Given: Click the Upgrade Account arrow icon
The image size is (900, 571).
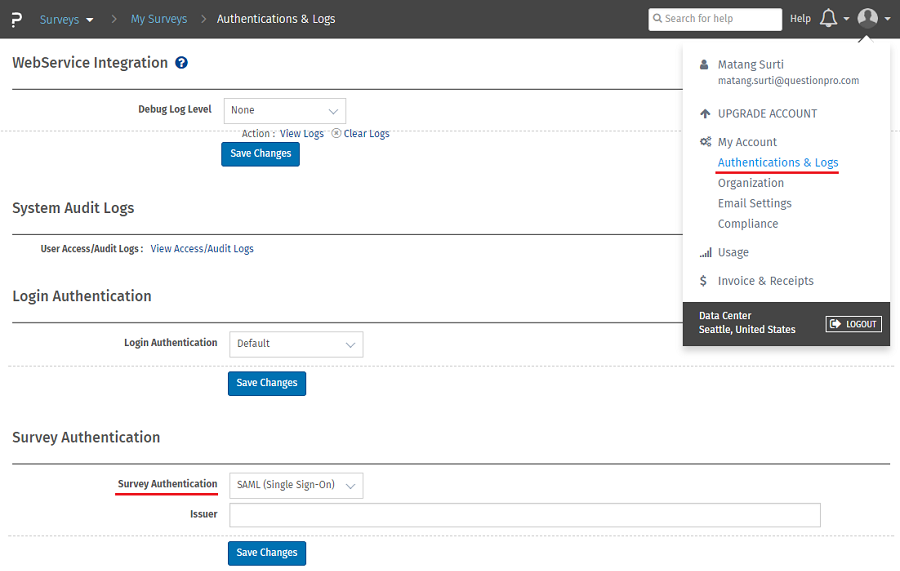Looking at the screenshot, I should pos(705,114).
